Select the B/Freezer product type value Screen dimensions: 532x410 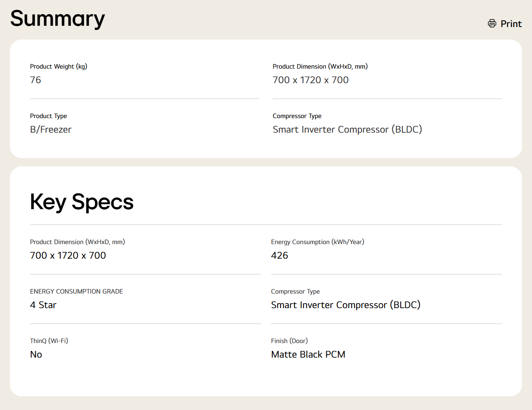tap(51, 130)
